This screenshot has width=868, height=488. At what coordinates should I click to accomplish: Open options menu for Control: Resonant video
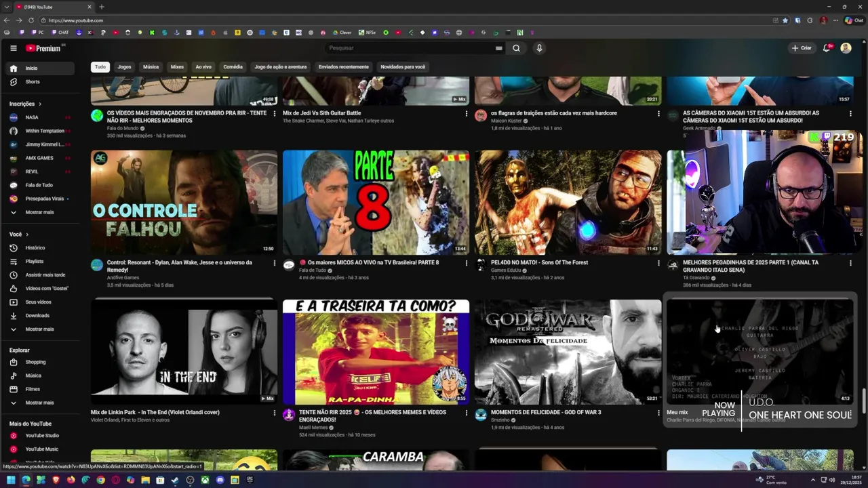coord(275,263)
